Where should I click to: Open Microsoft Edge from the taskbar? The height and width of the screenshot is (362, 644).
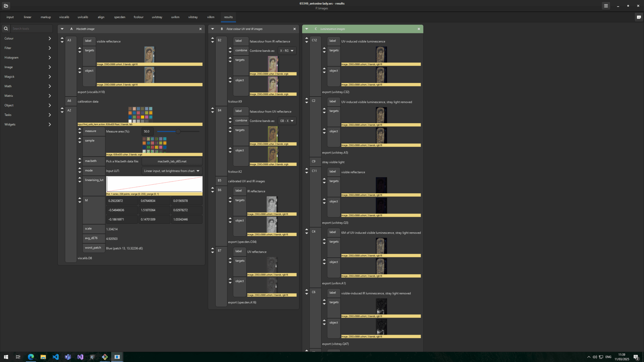pos(31,357)
